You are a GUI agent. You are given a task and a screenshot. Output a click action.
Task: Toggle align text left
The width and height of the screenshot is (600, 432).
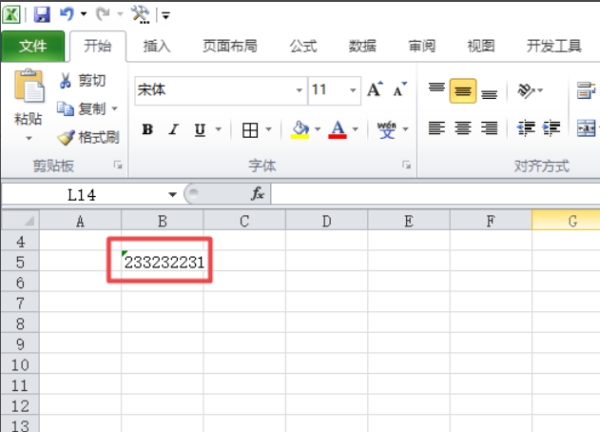[437, 128]
